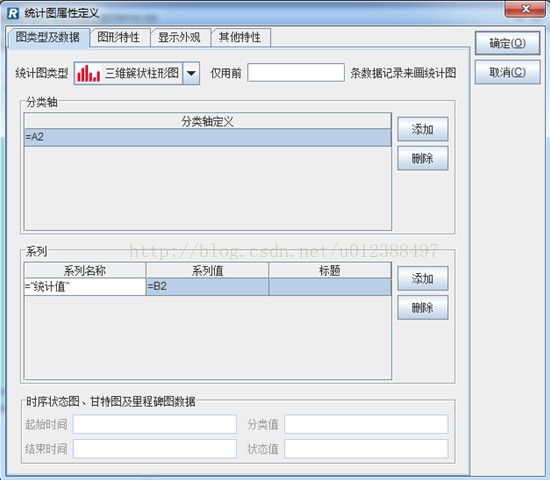
Task: Switch to the 图形特性 tab
Action: [x=119, y=37]
